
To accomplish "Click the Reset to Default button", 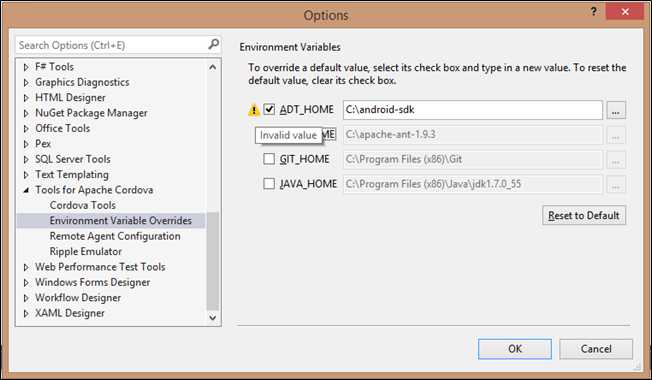I will click(584, 215).
